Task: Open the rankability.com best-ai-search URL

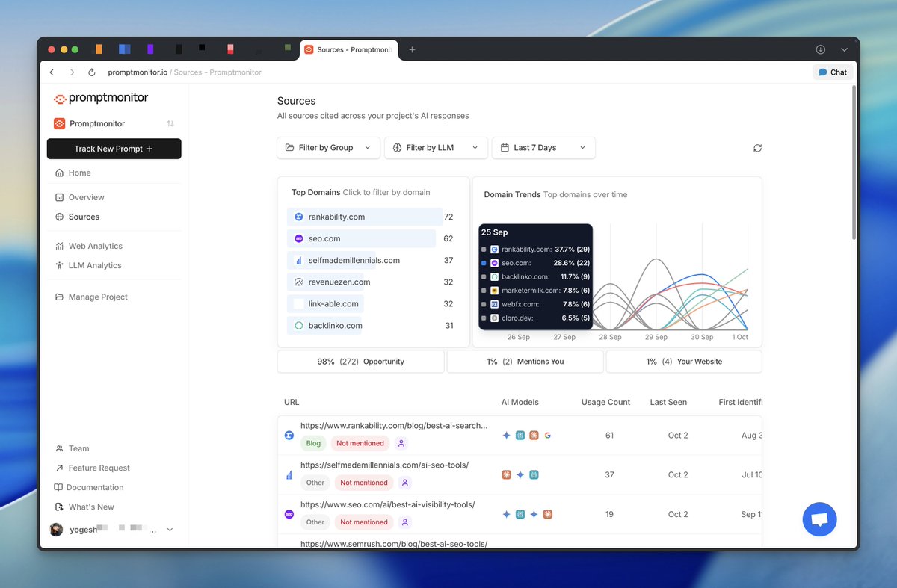Action: (x=394, y=425)
